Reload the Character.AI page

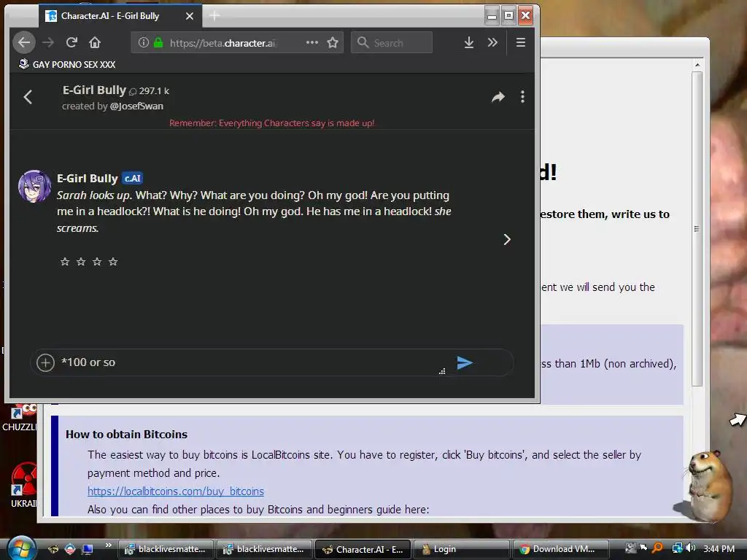tap(71, 42)
